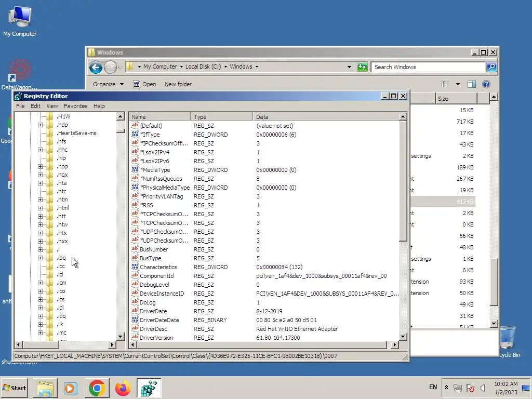Expand the .icm registry key

pos(40,283)
